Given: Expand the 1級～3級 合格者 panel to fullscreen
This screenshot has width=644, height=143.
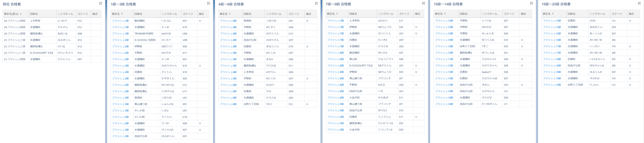Looking at the screenshot, I should [208, 3].
